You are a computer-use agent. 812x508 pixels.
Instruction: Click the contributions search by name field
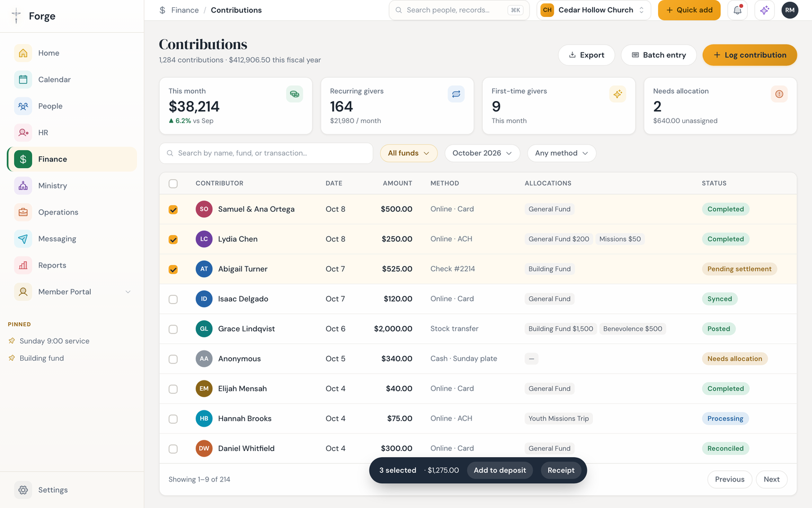coord(266,153)
